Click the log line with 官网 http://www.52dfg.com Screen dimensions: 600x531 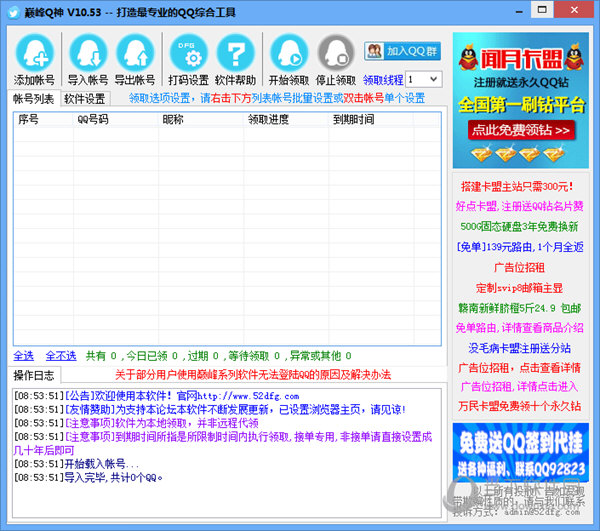pyautogui.click(x=157, y=396)
